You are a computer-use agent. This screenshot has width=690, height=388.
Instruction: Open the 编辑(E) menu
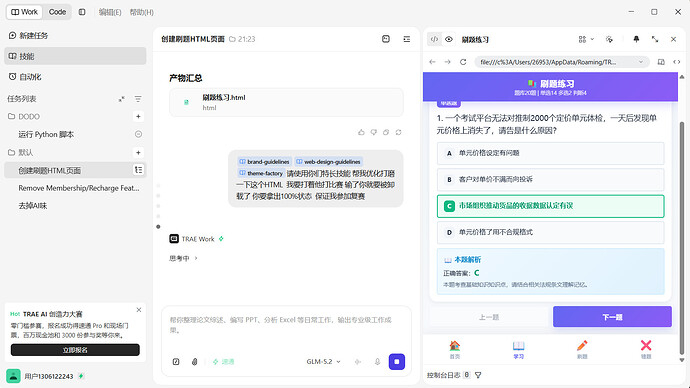pos(110,12)
